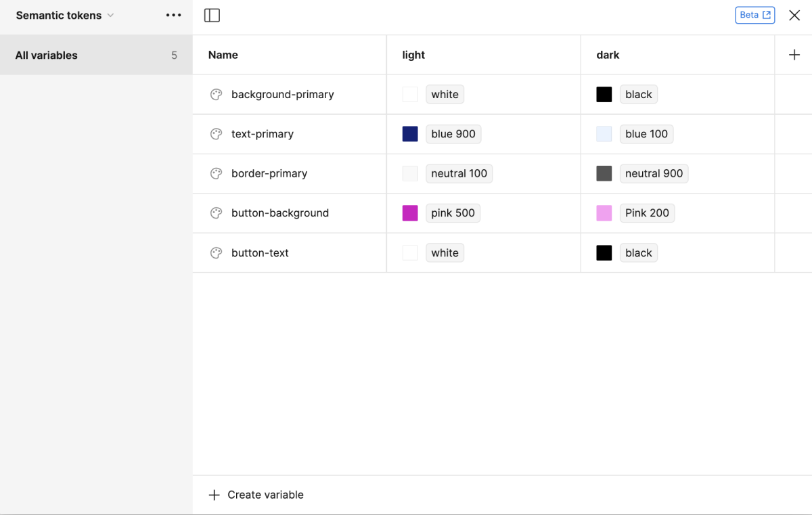Click the neutral 900 alias chip
Viewport: 812px width, 515px height.
(654, 173)
